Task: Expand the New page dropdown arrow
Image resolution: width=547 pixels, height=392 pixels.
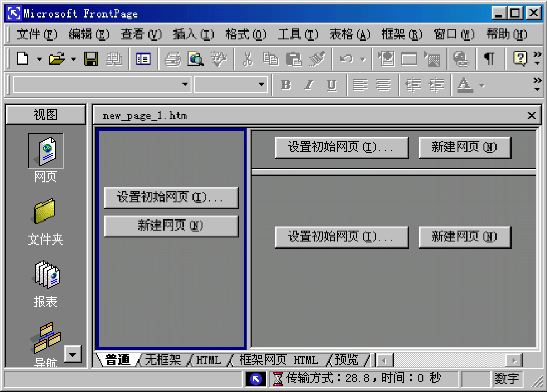Action: [x=39, y=59]
